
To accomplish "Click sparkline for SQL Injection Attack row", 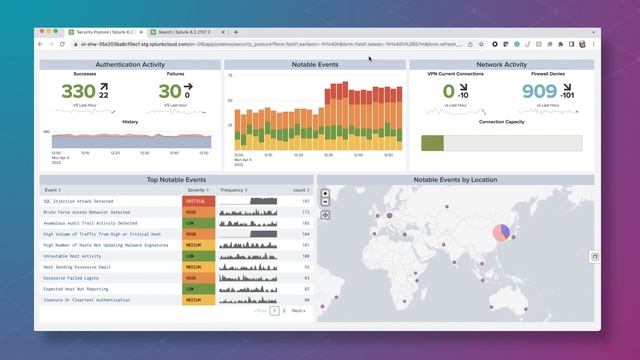I will pos(248,201).
